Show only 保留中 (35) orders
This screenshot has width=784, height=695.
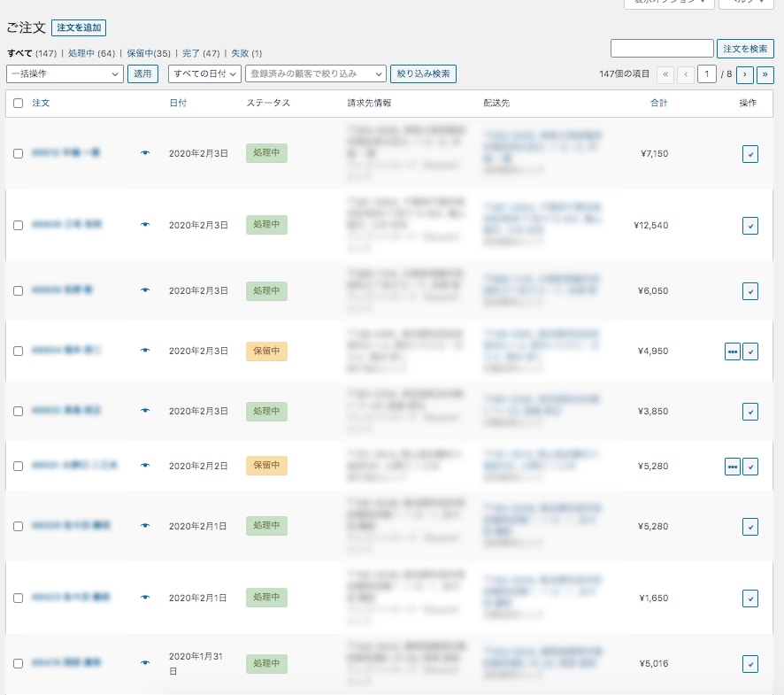149,53
